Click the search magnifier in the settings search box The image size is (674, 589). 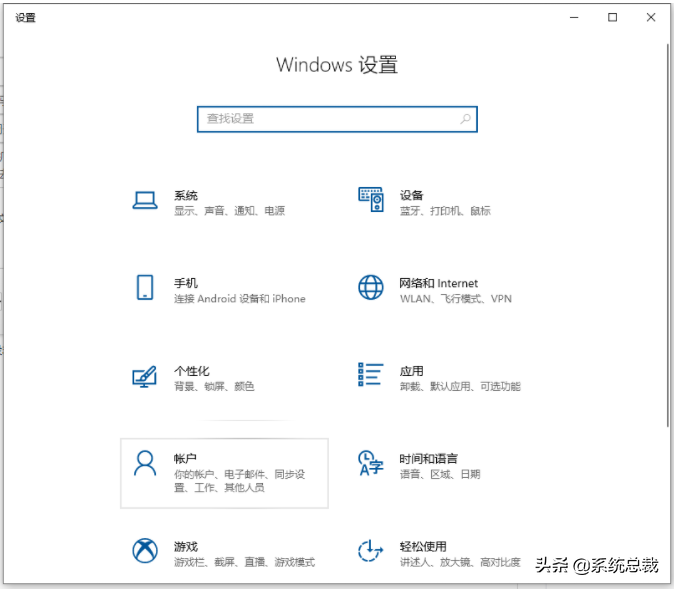(x=465, y=119)
